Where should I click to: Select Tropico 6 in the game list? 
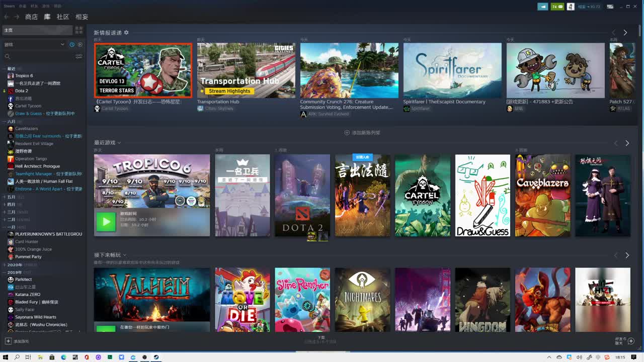click(24, 76)
